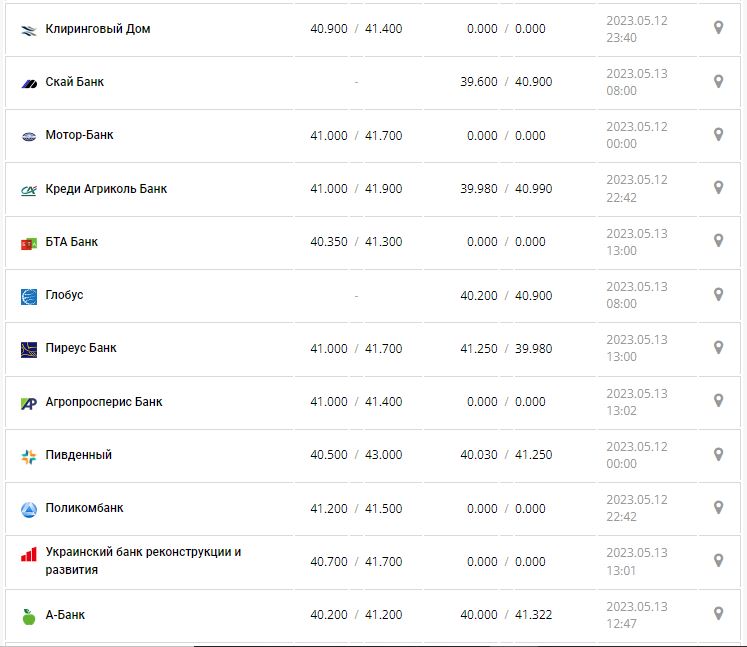
Task: Open location pin for Пивденный bank
Action: pyautogui.click(x=718, y=455)
